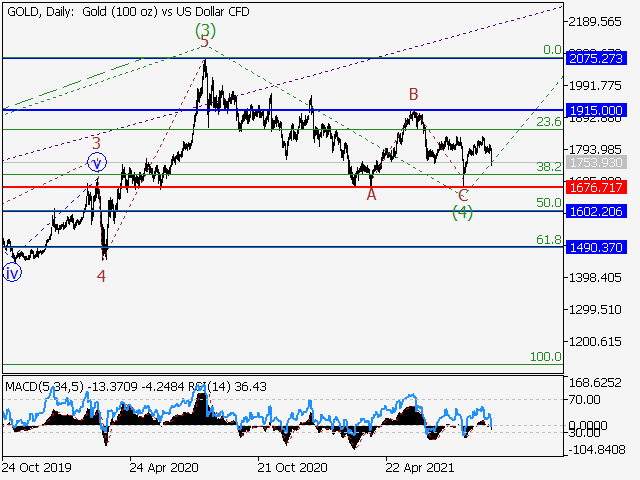640x480 pixels.
Task: Click the red wave label 4
Action: [x=101, y=276]
